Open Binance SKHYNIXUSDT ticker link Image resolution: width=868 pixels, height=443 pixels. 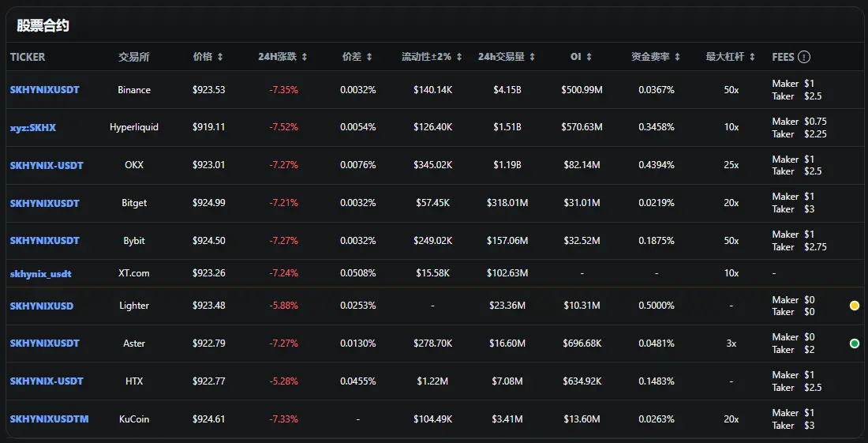tap(45, 90)
